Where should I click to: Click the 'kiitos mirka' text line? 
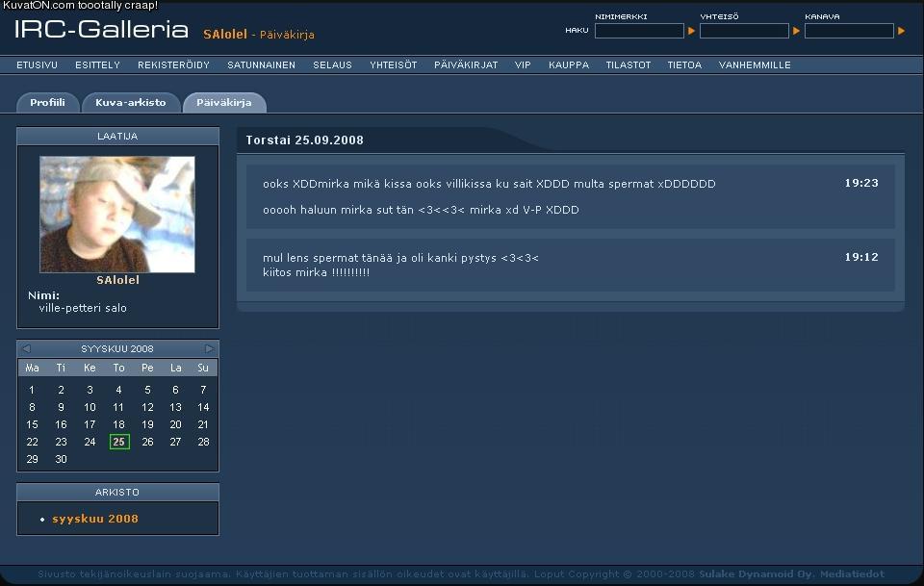(x=316, y=272)
